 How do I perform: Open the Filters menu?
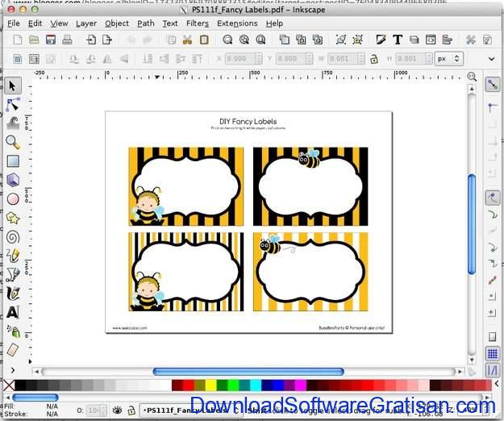tap(198, 23)
